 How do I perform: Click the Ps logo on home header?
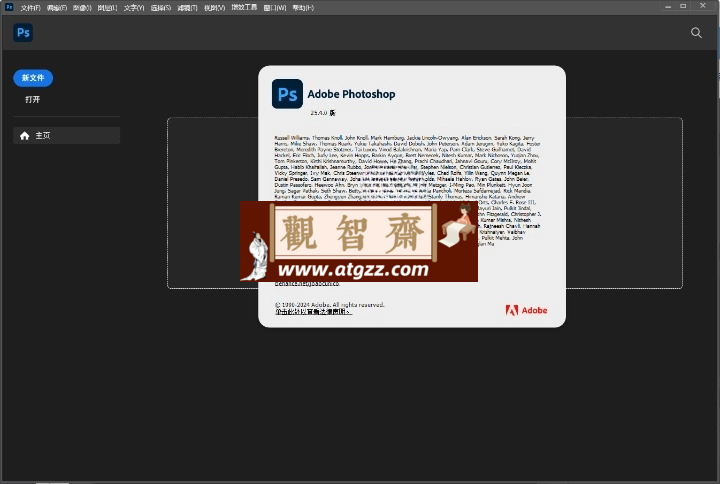point(23,33)
